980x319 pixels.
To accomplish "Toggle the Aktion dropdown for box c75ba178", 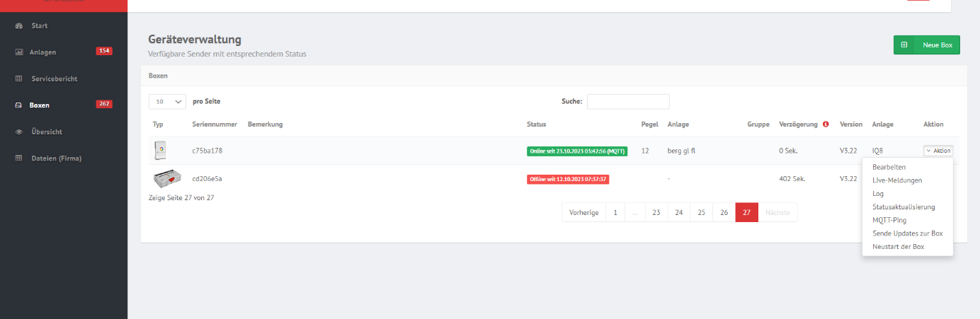I will [x=938, y=151].
